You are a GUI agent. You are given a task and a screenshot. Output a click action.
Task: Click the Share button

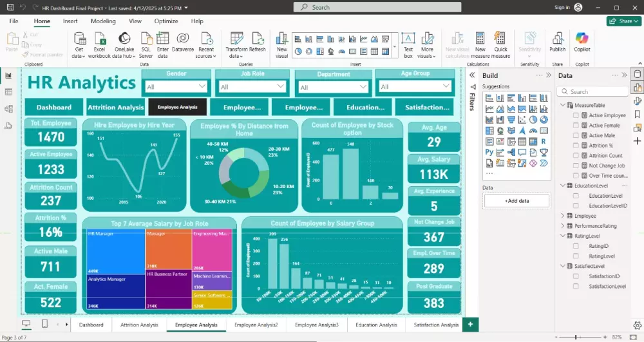(x=624, y=21)
